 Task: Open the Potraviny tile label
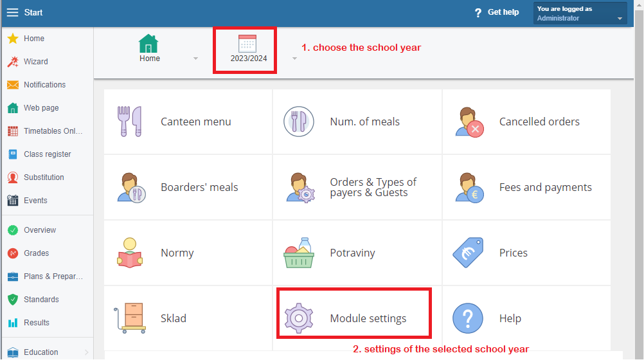pyautogui.click(x=352, y=253)
